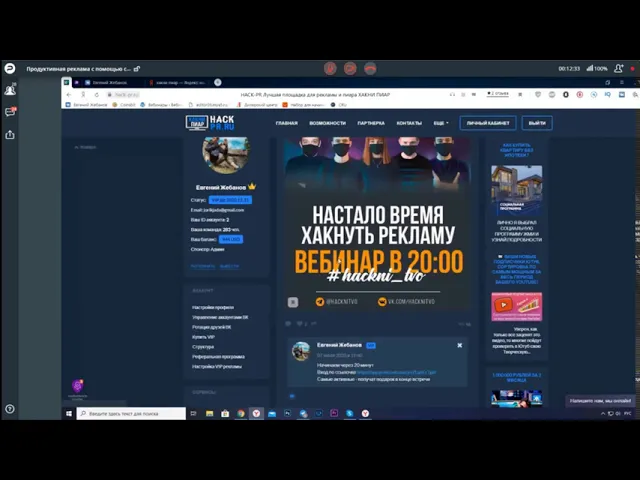The height and width of the screenshot is (480, 640).
Task: End the call with the red hang-up button
Action: pyautogui.click(x=370, y=68)
